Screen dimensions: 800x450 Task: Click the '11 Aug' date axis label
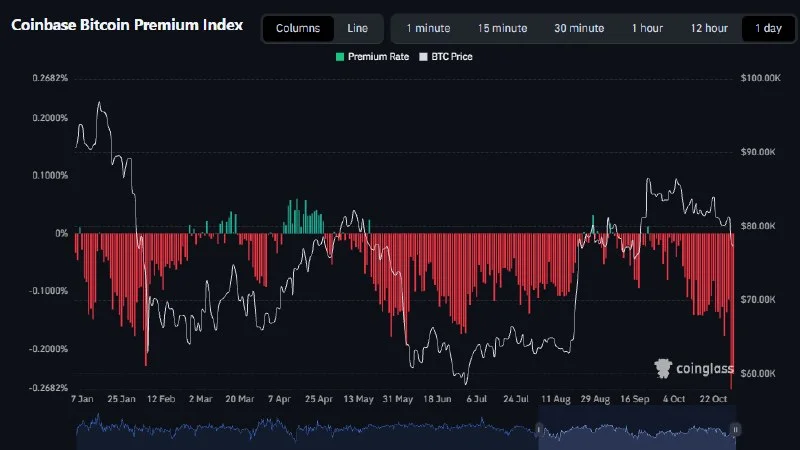tap(556, 398)
